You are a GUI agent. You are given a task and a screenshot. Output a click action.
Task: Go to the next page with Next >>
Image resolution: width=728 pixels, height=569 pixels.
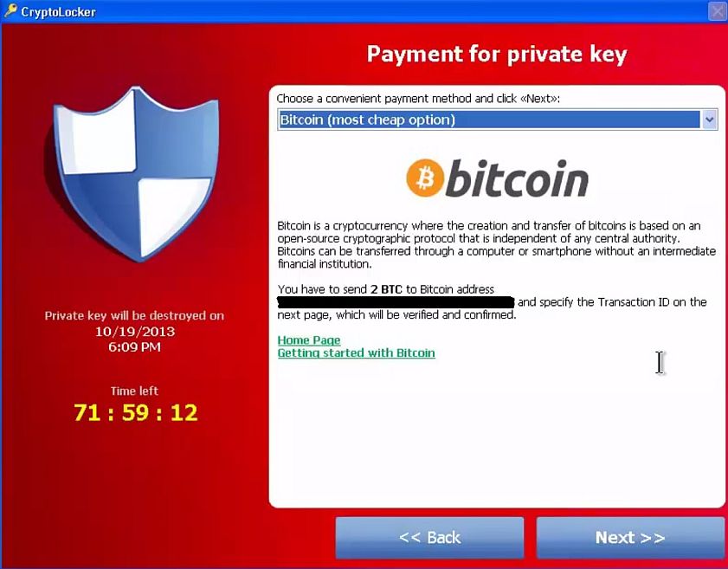coord(630,538)
